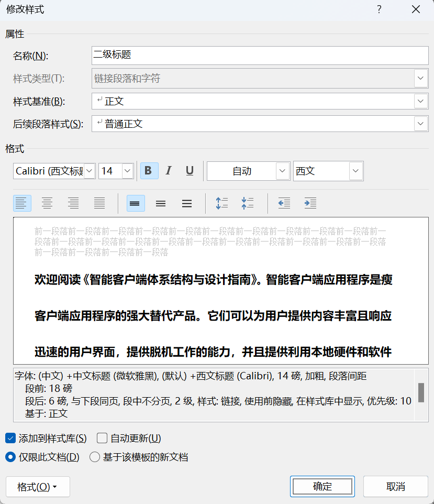This screenshot has width=434, height=504.
Task: Select 基于该模板的新文档 radio option
Action: pos(94,457)
